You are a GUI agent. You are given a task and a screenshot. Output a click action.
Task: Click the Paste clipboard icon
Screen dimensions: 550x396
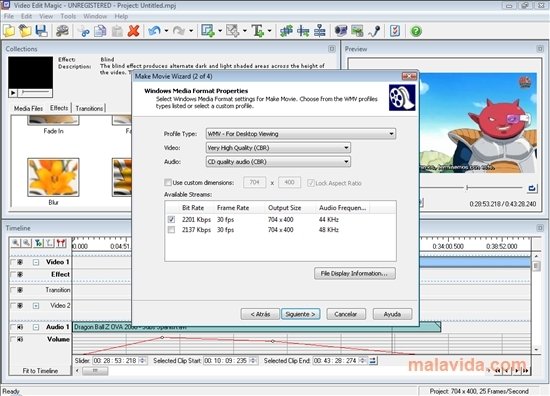[117, 31]
